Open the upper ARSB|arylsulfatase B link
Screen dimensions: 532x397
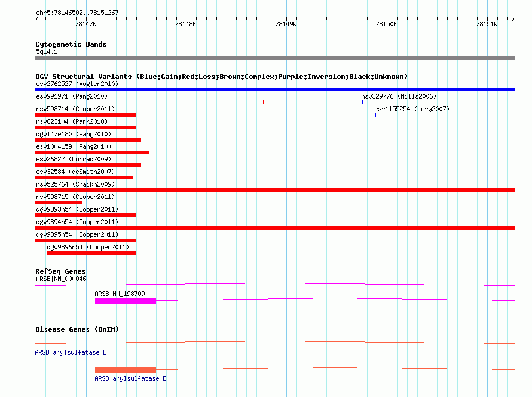click(x=71, y=353)
